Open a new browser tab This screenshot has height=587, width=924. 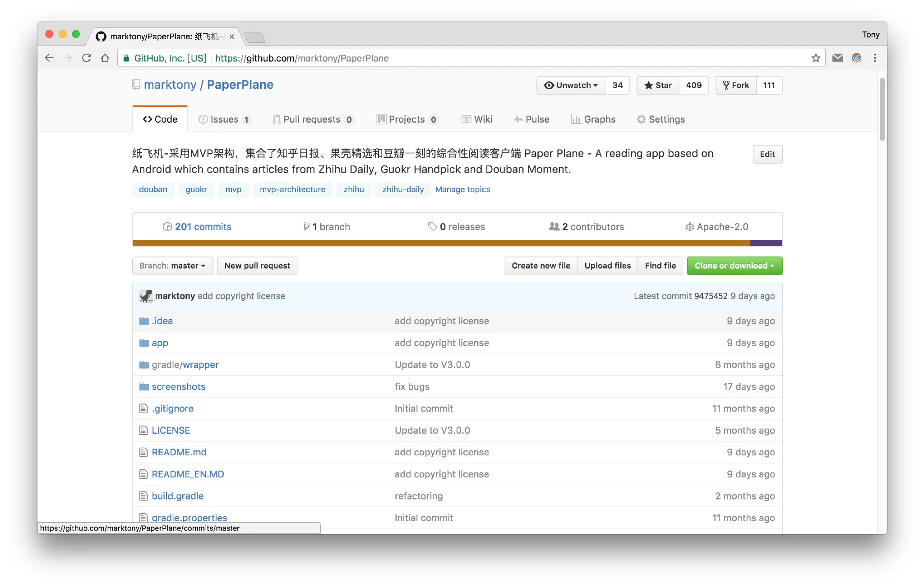255,37
